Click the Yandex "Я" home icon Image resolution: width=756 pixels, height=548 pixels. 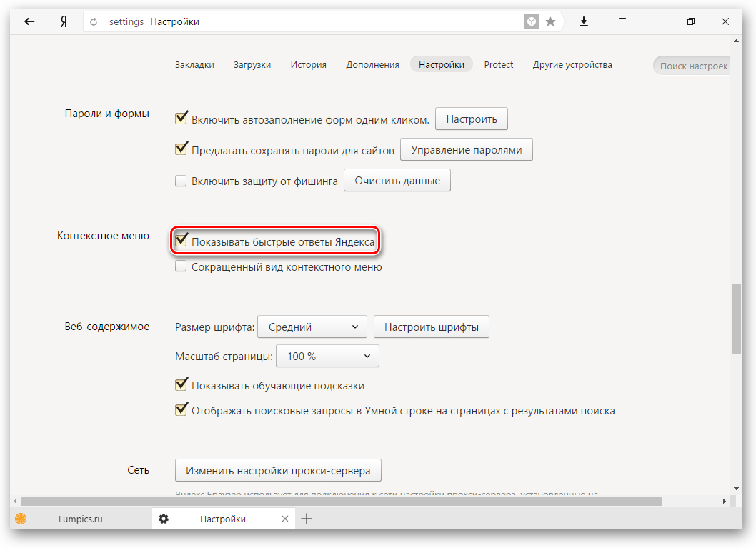64,21
